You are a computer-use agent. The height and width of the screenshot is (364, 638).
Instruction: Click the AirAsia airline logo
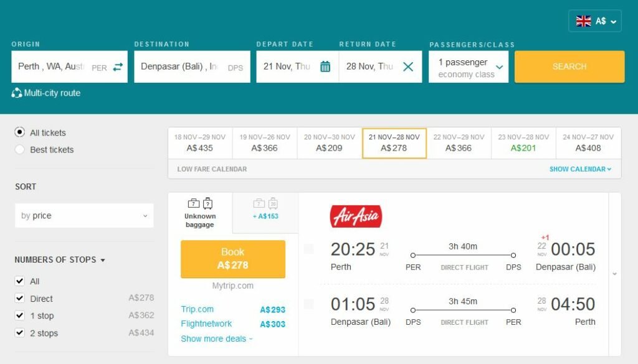(356, 217)
